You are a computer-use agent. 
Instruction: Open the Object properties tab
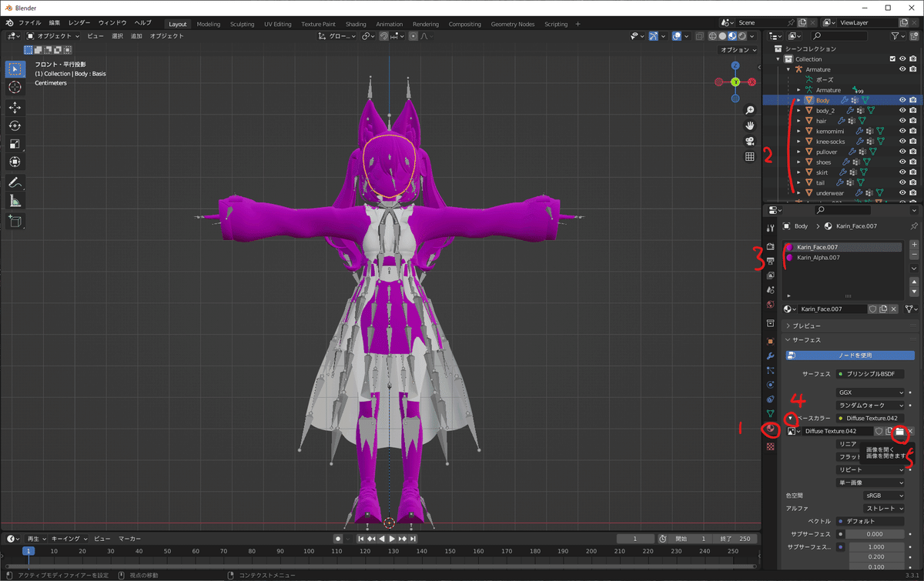pyautogui.click(x=770, y=341)
